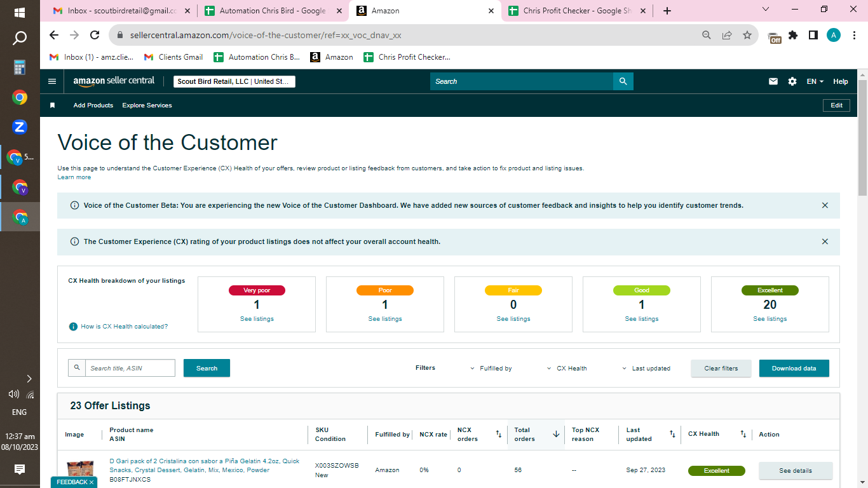The image size is (868, 488).
Task: Reload the page with the refresh icon
Action: (95, 35)
